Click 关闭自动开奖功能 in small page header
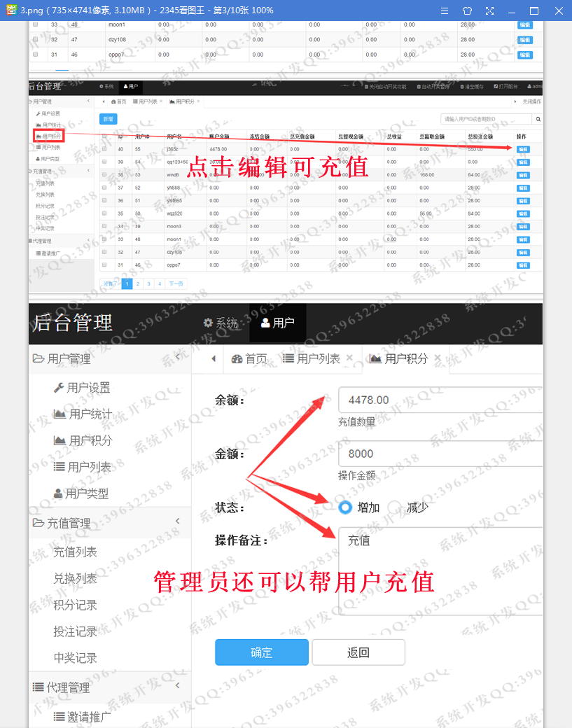This screenshot has height=728, width=572. click(385, 87)
